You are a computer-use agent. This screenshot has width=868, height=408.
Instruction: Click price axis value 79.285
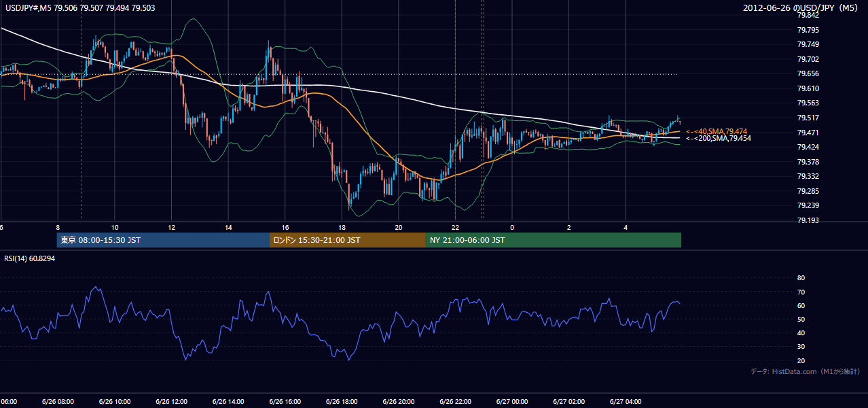(808, 191)
